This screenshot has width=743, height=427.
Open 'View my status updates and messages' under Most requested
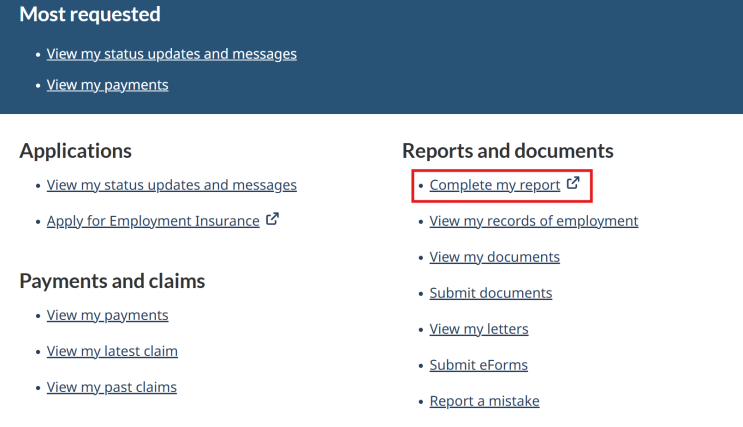point(172,54)
